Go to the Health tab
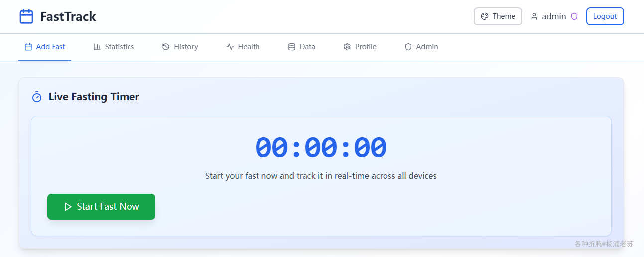The height and width of the screenshot is (257, 644). click(243, 47)
